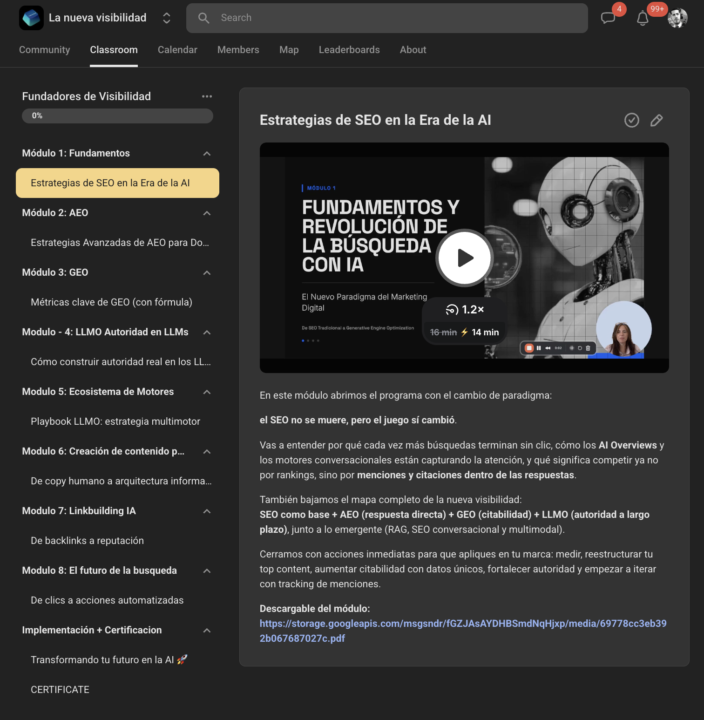Screen dimensions: 704x720
Task: Collapse Módulo 3: GEO chevron
Action: [207, 273]
